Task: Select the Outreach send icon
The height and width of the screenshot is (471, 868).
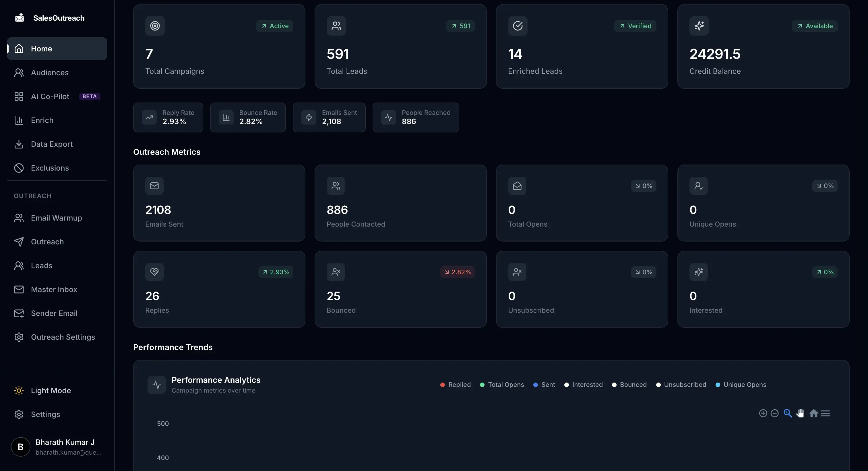Action: pyautogui.click(x=19, y=242)
